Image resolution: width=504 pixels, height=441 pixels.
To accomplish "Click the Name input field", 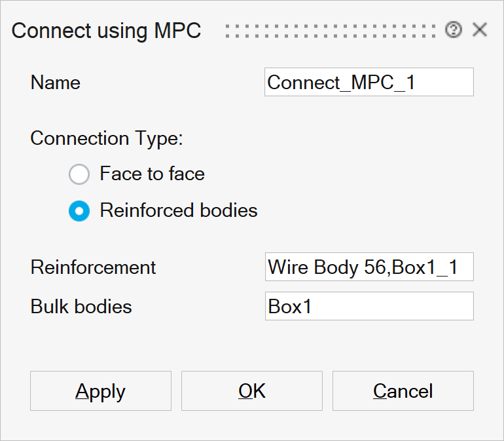I will coord(369,83).
